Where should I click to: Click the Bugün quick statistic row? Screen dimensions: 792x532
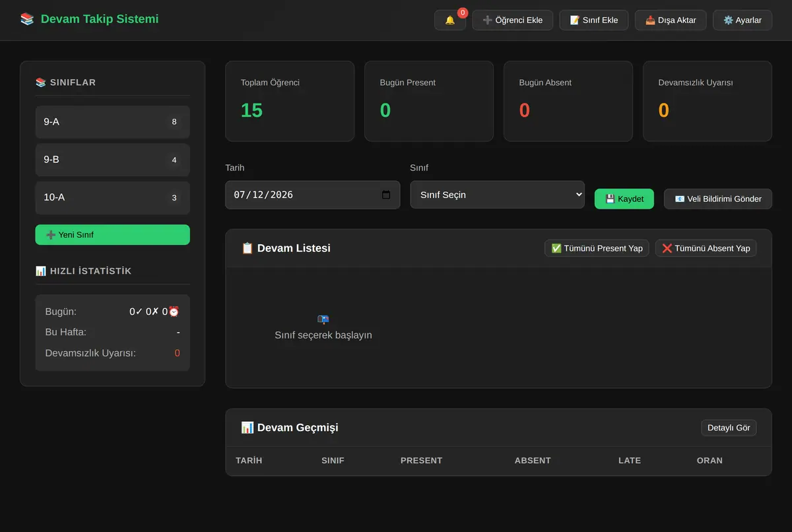[112, 312]
